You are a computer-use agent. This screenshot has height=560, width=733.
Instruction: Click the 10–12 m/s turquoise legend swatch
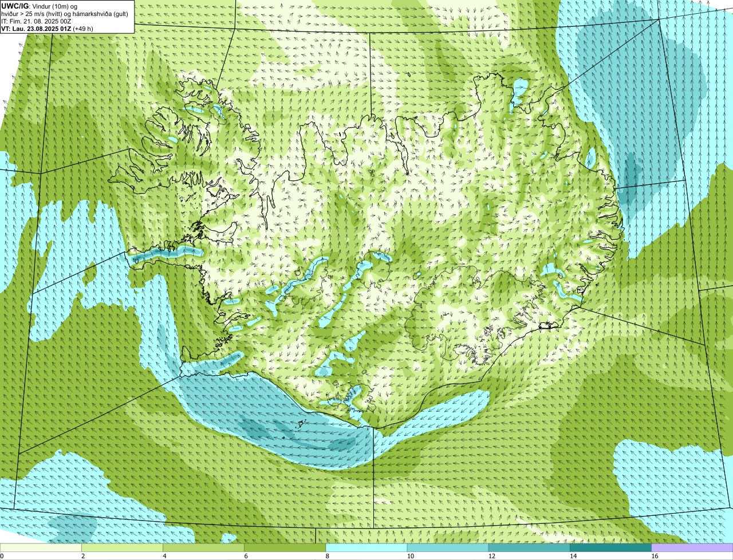coord(448,547)
